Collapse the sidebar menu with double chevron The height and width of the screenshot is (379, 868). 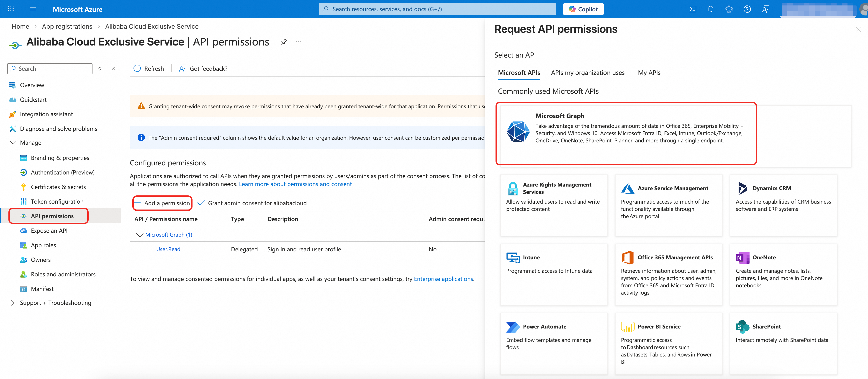(x=113, y=69)
